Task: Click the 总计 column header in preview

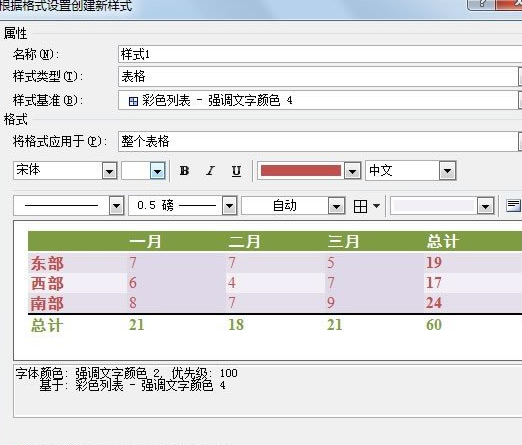Action: tap(443, 241)
